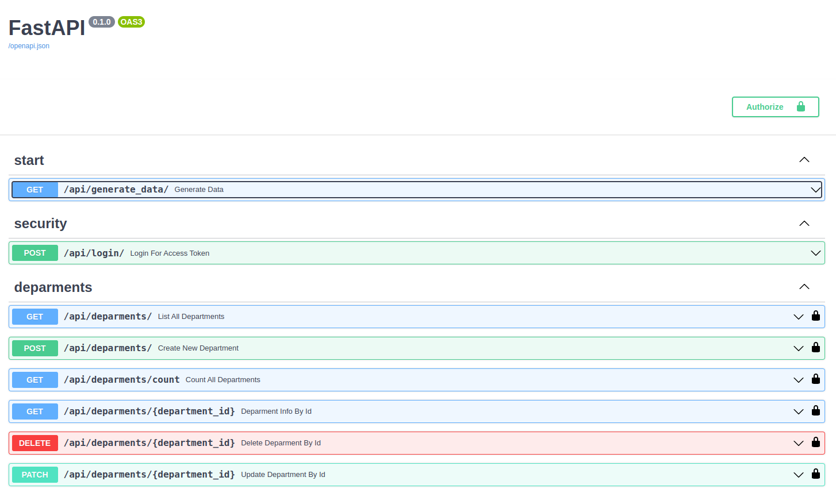Click the Create New Department description
Screen dimensions: 836x504
coord(198,348)
